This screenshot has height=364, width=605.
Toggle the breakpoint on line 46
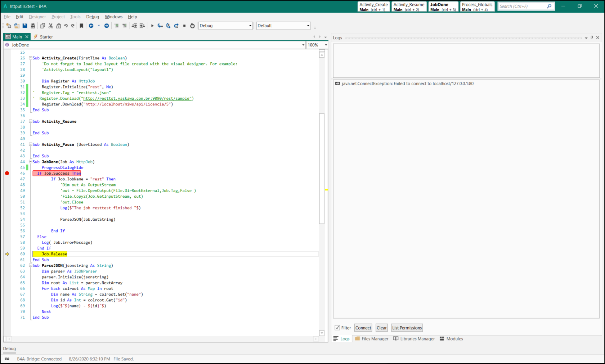tap(7, 173)
